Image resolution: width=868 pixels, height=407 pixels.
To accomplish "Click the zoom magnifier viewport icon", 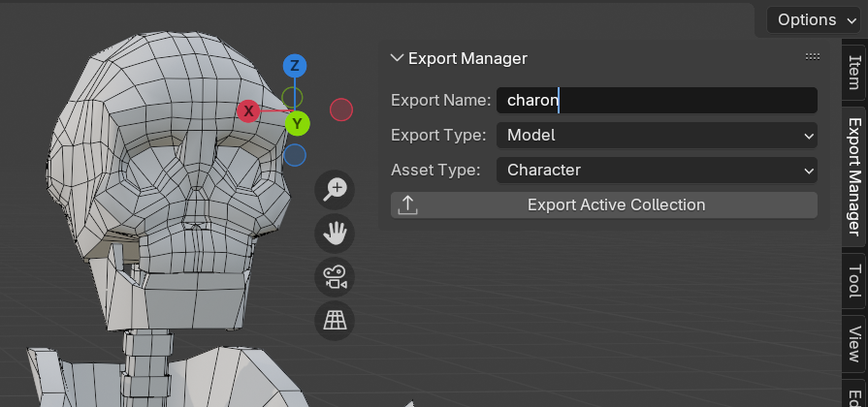I will click(335, 189).
